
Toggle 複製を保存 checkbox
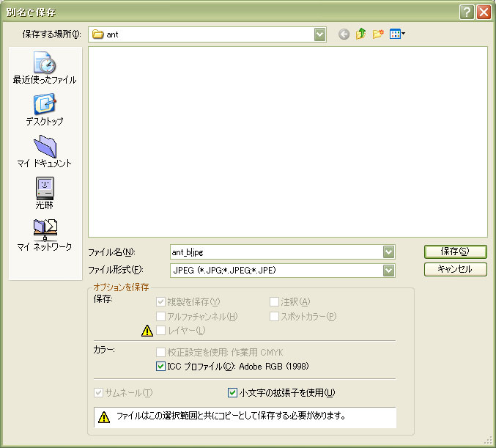coord(160,302)
